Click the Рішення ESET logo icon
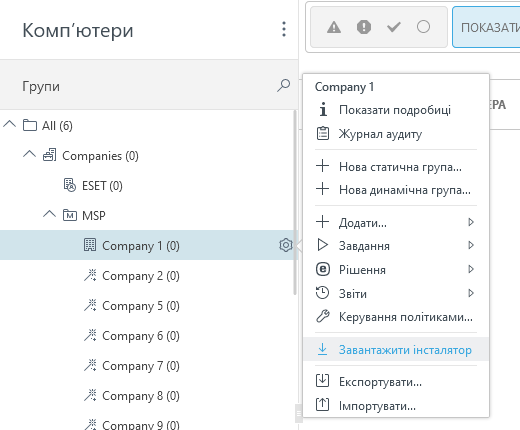The image size is (520, 430). (x=323, y=269)
